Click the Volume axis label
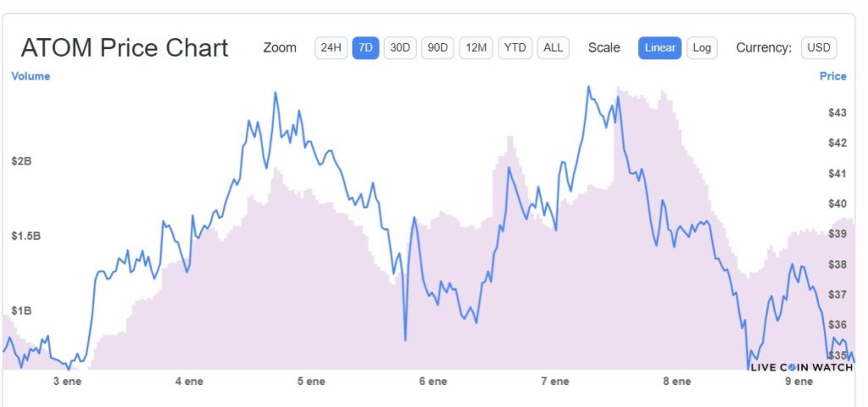Viewport: 868px width, 407px height. pos(31,76)
